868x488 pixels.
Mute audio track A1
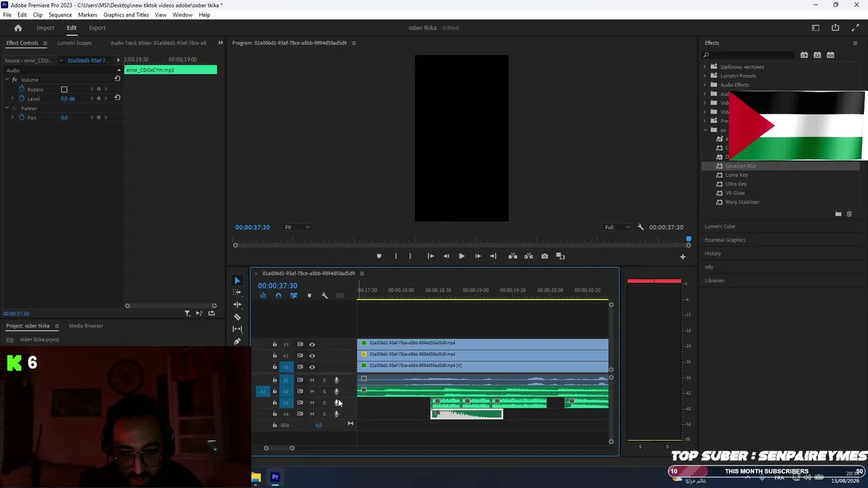click(x=312, y=380)
